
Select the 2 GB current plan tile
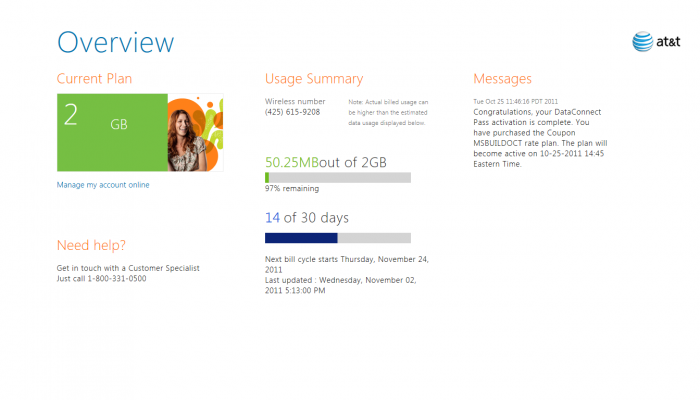click(140, 132)
